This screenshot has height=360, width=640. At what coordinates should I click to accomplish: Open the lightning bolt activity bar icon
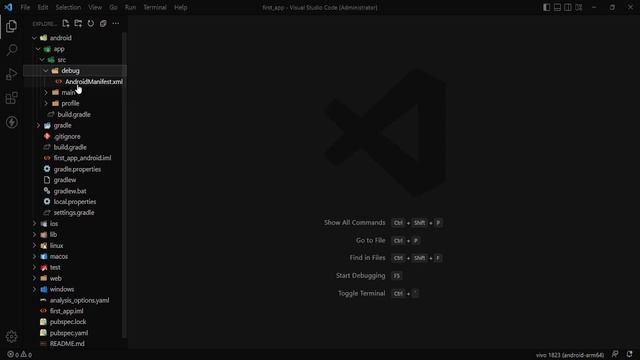tap(11, 122)
